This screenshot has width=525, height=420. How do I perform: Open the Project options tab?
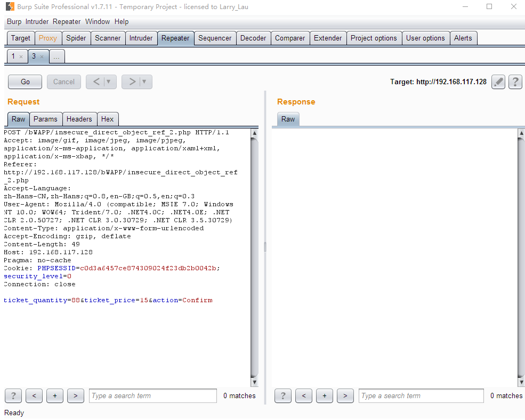tap(374, 38)
